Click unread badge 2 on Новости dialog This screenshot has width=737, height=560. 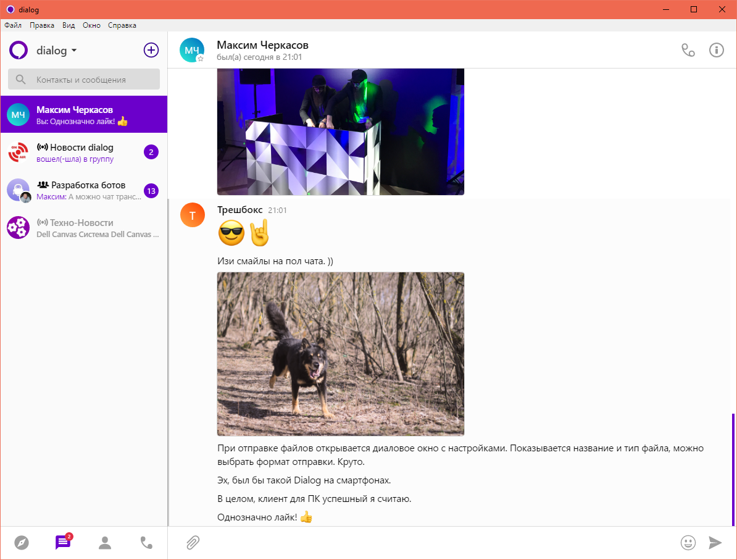coord(151,152)
